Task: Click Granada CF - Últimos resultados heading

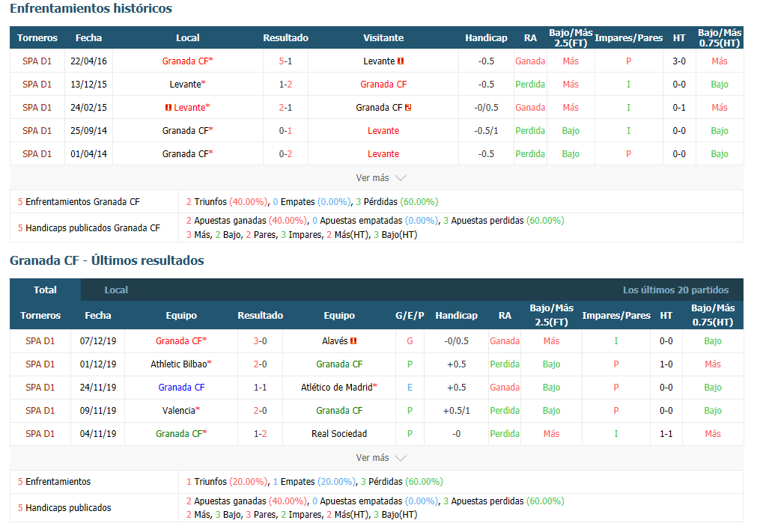Action: [x=107, y=260]
